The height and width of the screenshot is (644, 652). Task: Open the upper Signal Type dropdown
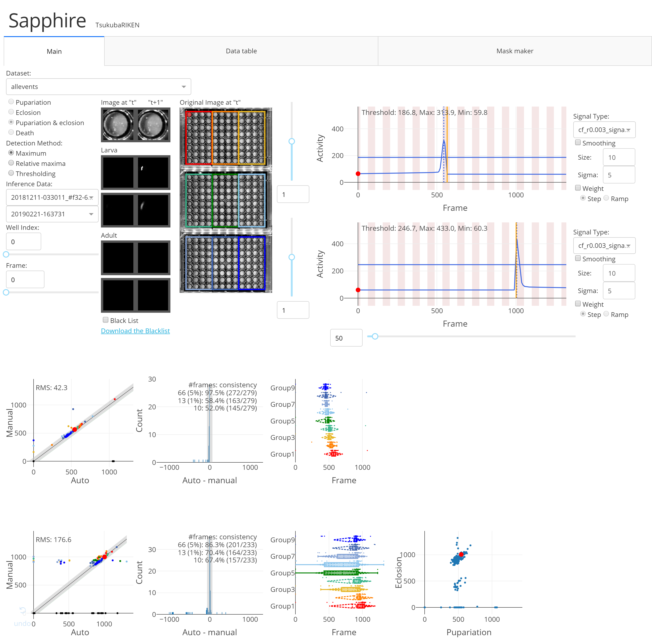coord(604,130)
